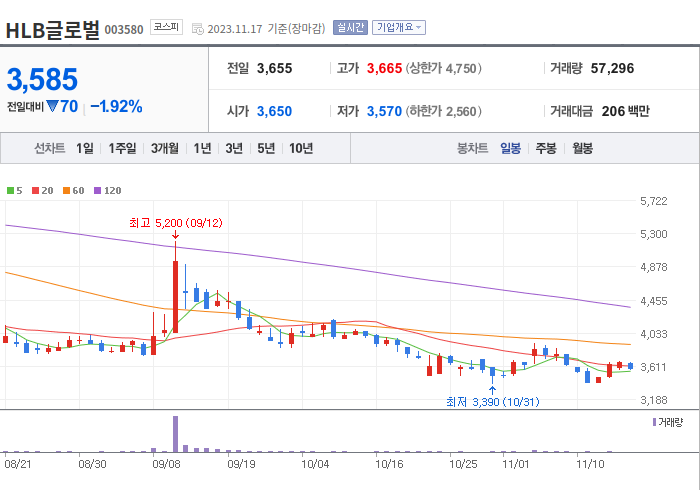Viewport: 700px width, 490px height.
Task: Click the 전일 value 3,655
Action: click(275, 68)
